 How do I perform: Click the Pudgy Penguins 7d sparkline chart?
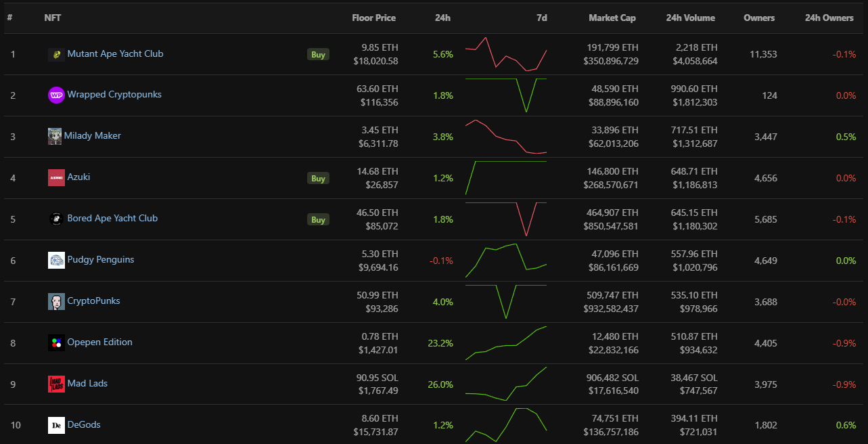(x=506, y=261)
